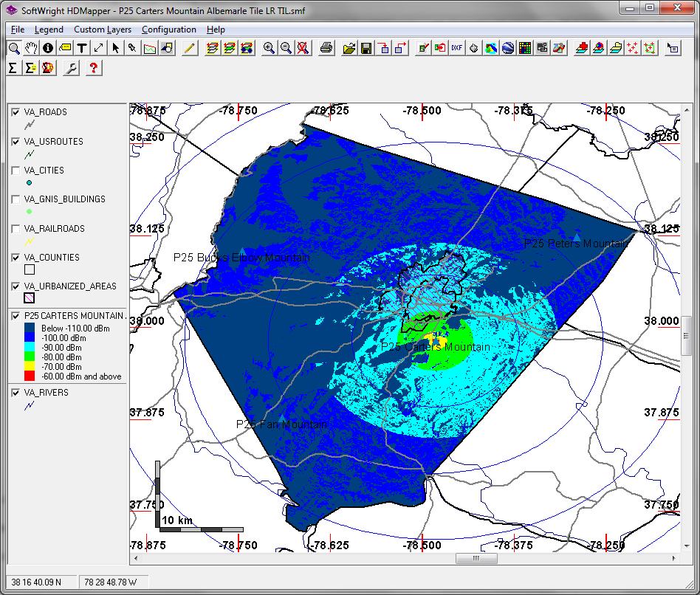Uncheck the VA_COUNTIES layer checkbox
This screenshot has height=595, width=700.
coord(16,258)
